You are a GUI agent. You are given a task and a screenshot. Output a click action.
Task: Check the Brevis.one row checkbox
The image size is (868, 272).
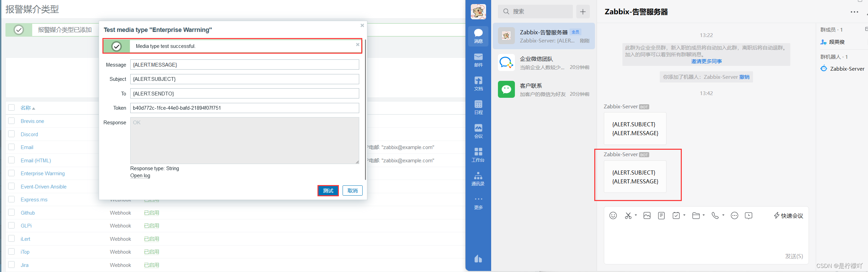tap(12, 121)
